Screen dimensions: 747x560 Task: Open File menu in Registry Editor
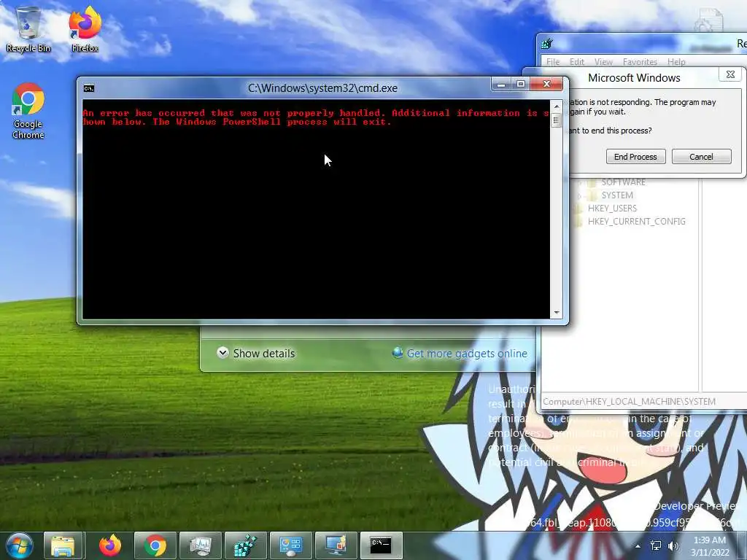pyautogui.click(x=553, y=62)
